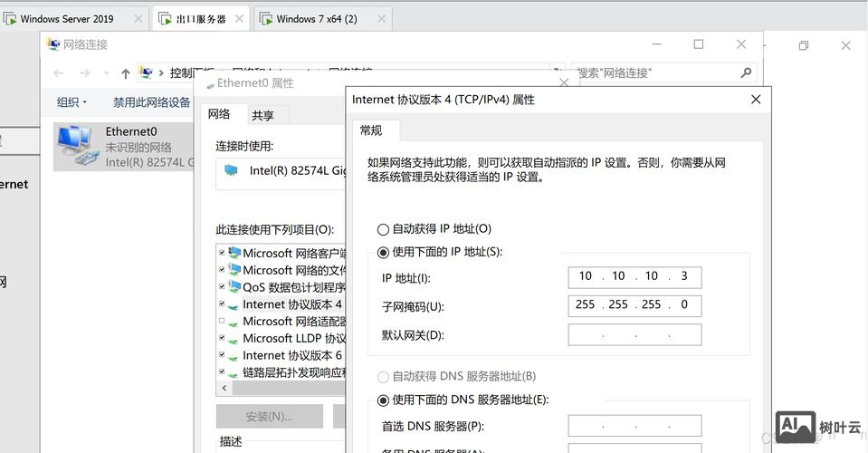Click the search magnifier icon
This screenshot has height=453, width=868.
point(746,72)
